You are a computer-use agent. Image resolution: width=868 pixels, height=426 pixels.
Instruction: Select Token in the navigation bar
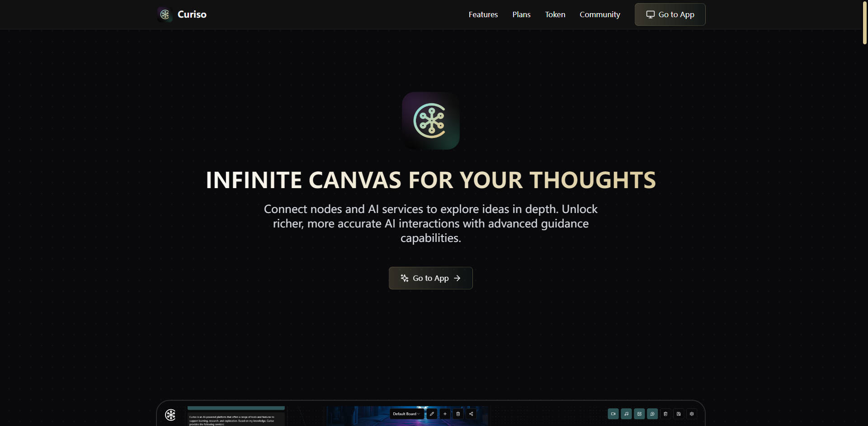click(555, 14)
